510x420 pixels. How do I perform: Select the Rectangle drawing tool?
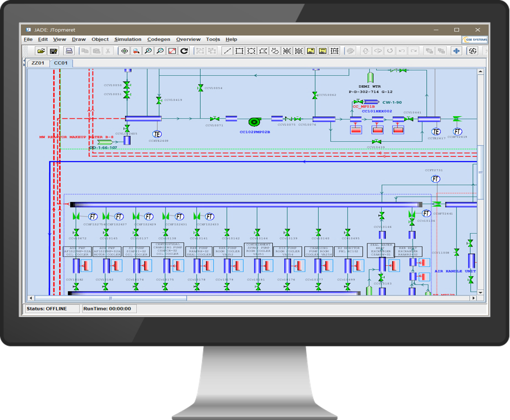coord(239,51)
